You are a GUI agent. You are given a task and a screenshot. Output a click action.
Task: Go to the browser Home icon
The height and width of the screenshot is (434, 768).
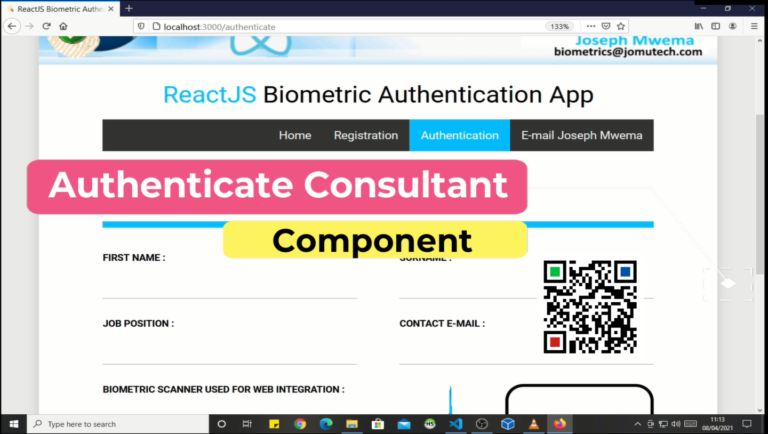63,26
